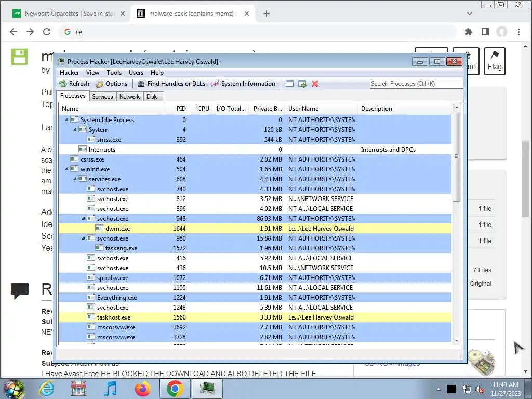Collapse the wininit.exe tree node
This screenshot has width=532, height=399.
(x=66, y=169)
